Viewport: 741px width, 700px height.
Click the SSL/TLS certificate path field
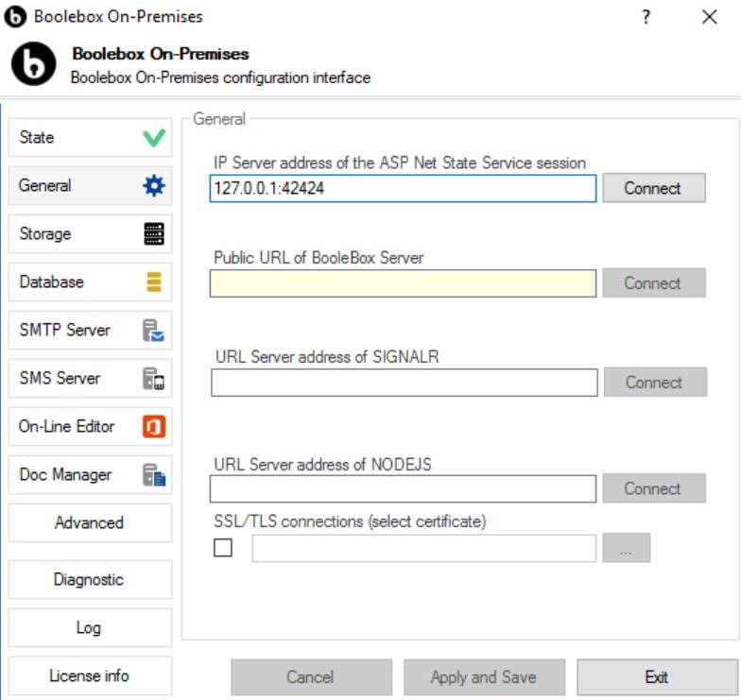pyautogui.click(x=424, y=548)
